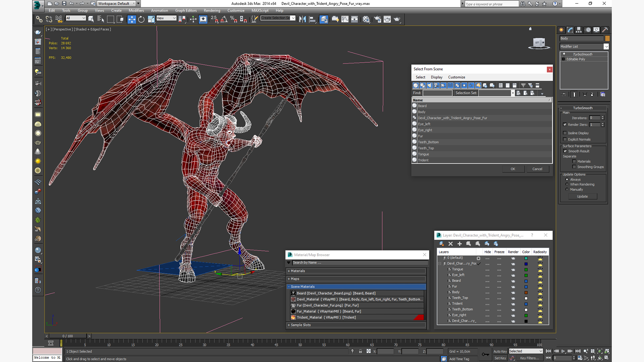Click object color swatch beside Body name
Viewport: 644px width, 362px height.
607,39
